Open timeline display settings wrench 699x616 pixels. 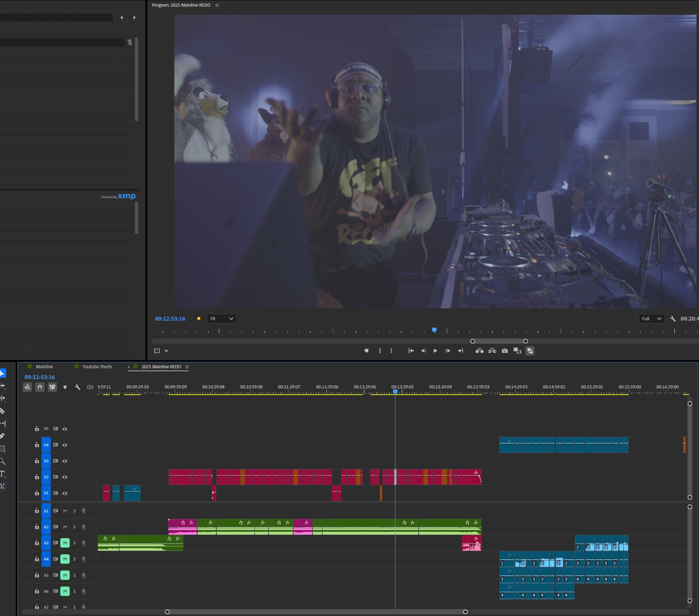pos(78,387)
